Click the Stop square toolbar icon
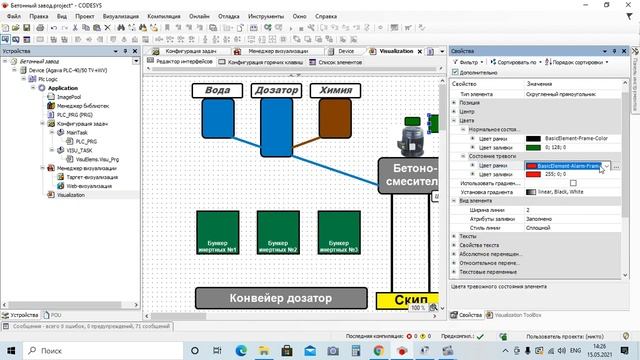The image size is (640, 360). click(x=301, y=28)
